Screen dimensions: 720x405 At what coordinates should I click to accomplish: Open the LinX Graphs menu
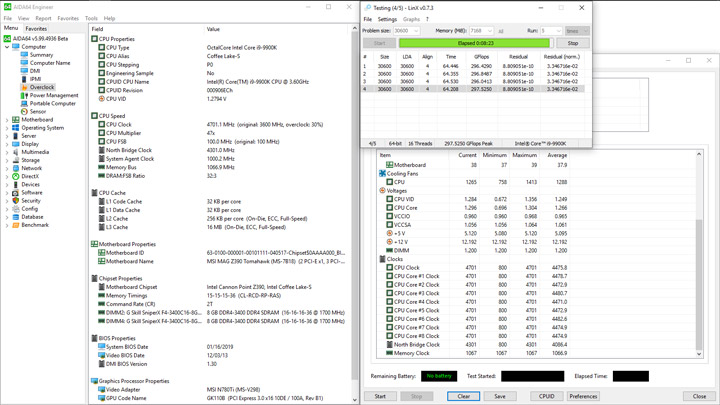(x=411, y=19)
